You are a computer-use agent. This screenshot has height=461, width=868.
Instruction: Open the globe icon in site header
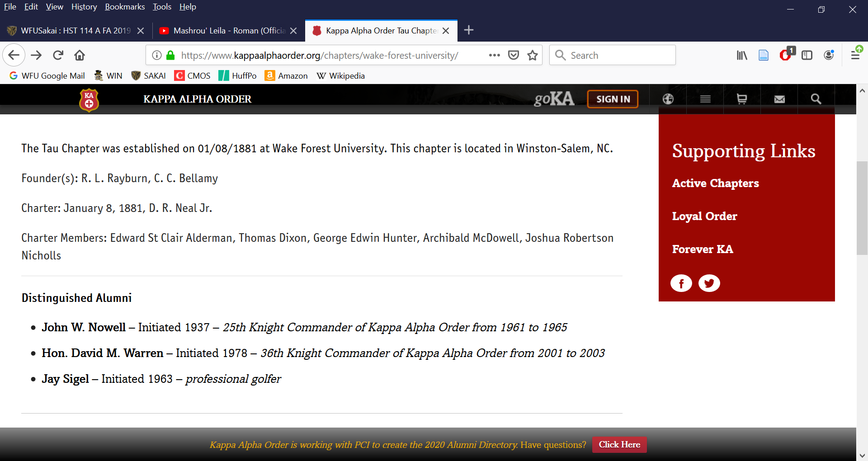click(668, 99)
